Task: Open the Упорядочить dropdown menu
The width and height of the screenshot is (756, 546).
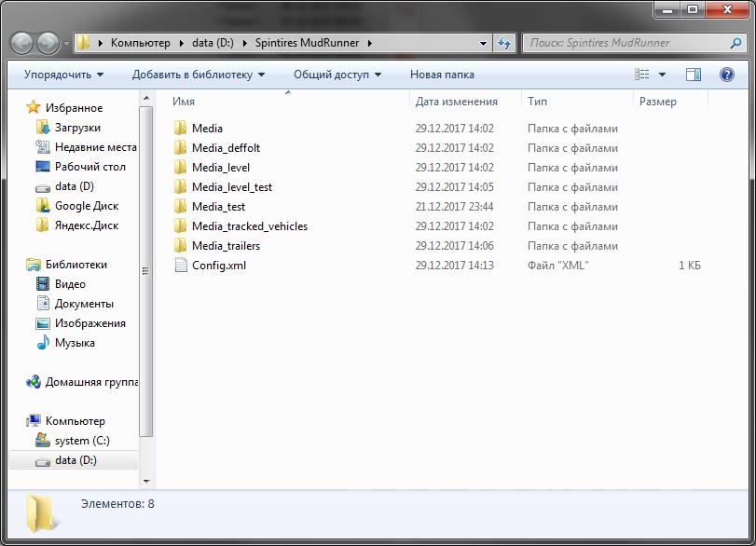Action: (63, 75)
